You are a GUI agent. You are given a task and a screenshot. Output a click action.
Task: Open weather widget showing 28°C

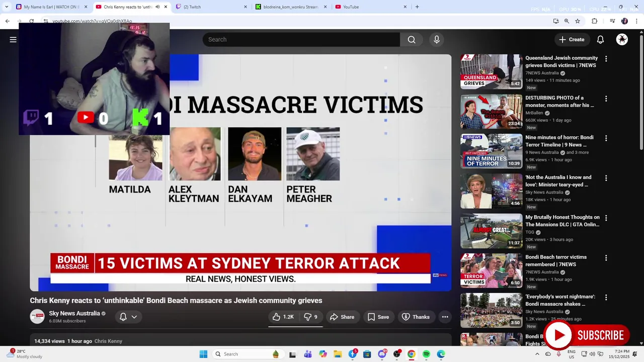(25, 354)
